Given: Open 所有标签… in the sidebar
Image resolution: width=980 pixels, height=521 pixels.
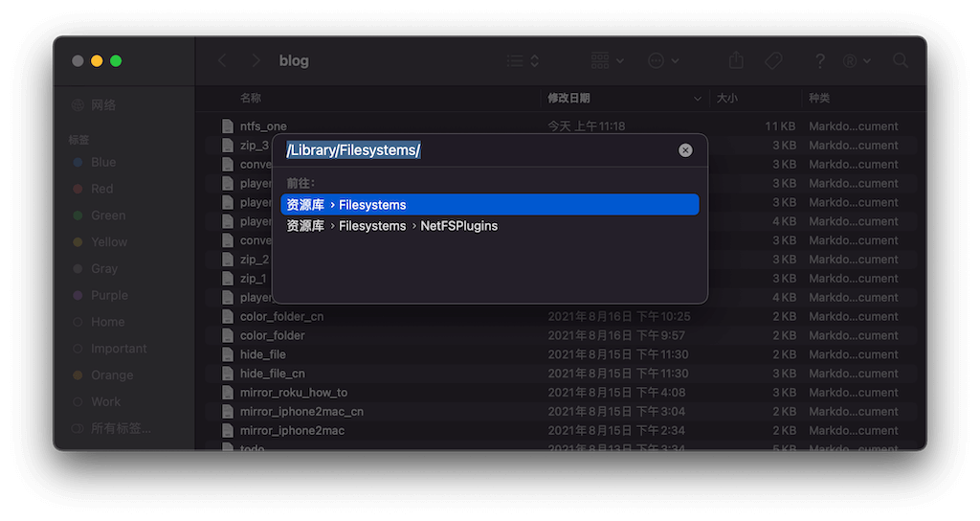Looking at the screenshot, I should [121, 428].
